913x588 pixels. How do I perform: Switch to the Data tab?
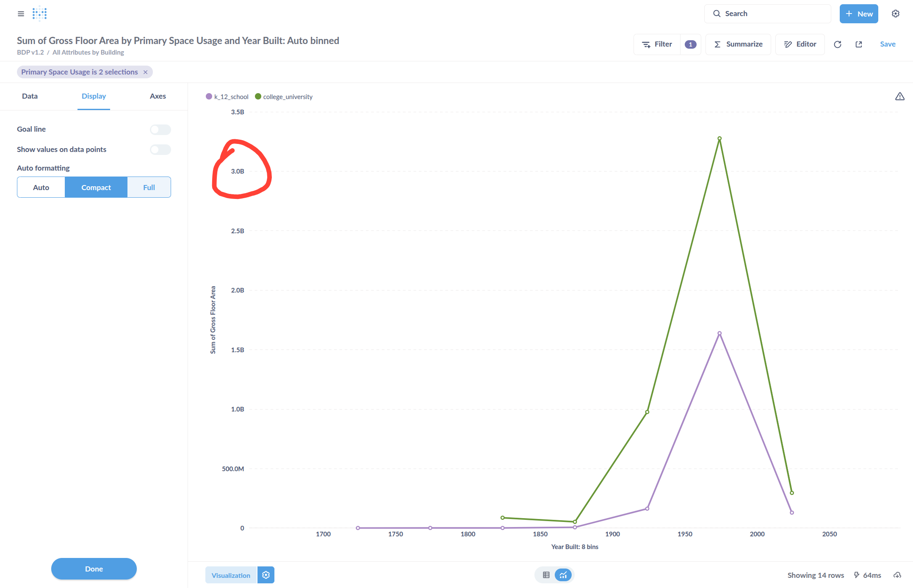point(30,96)
